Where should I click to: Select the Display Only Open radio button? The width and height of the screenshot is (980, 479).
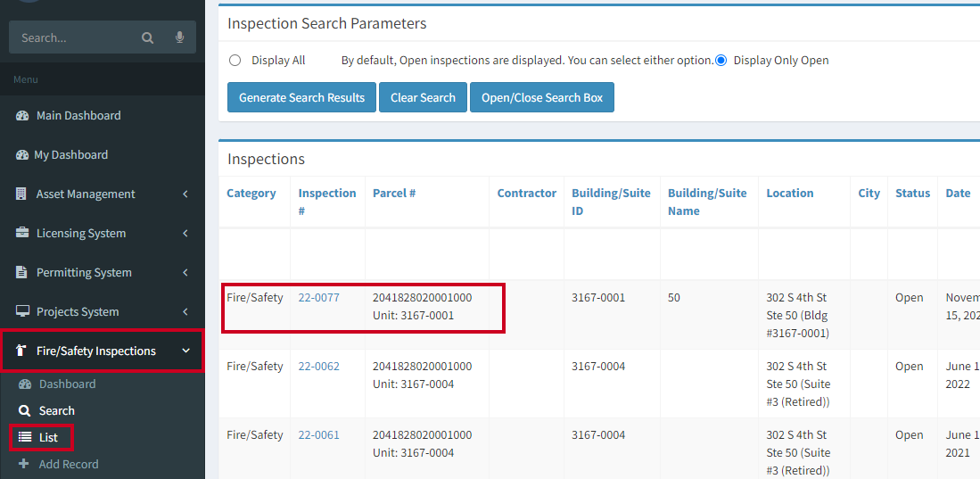click(x=721, y=61)
